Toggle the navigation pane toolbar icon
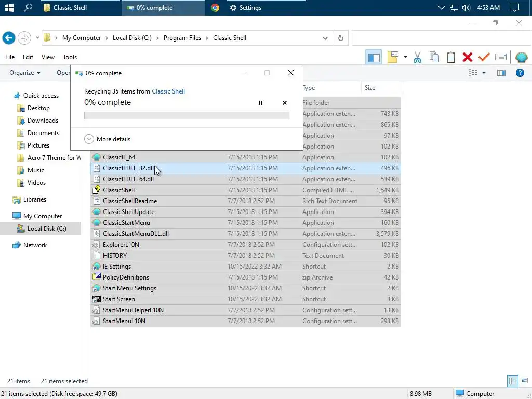The image size is (532, 399). (x=374, y=57)
